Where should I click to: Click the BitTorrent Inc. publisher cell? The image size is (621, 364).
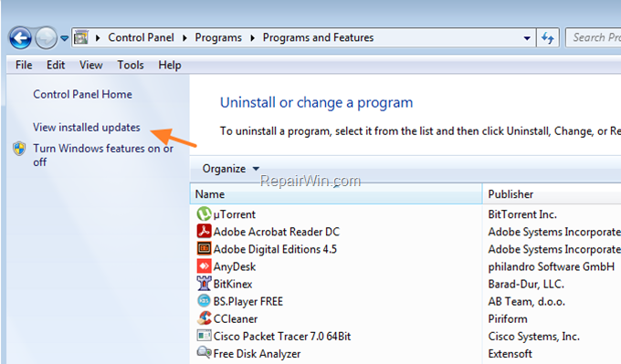(x=522, y=214)
